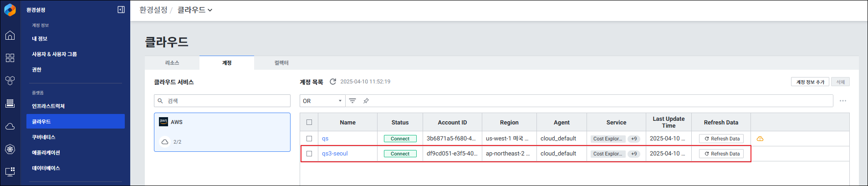Pin the filter bar with pin icon
The width and height of the screenshot is (868, 186).
point(366,101)
